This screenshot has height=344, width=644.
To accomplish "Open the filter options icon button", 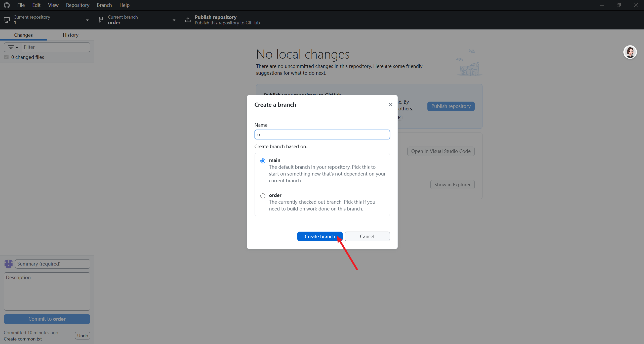I will click(x=13, y=47).
